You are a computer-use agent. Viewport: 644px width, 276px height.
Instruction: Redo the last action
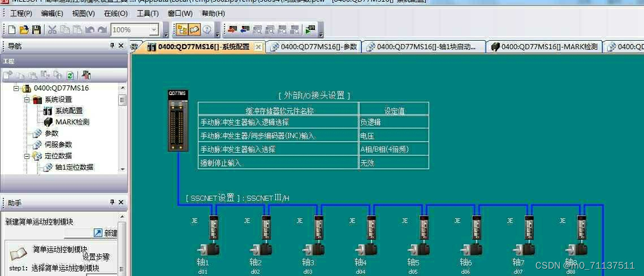(102, 29)
